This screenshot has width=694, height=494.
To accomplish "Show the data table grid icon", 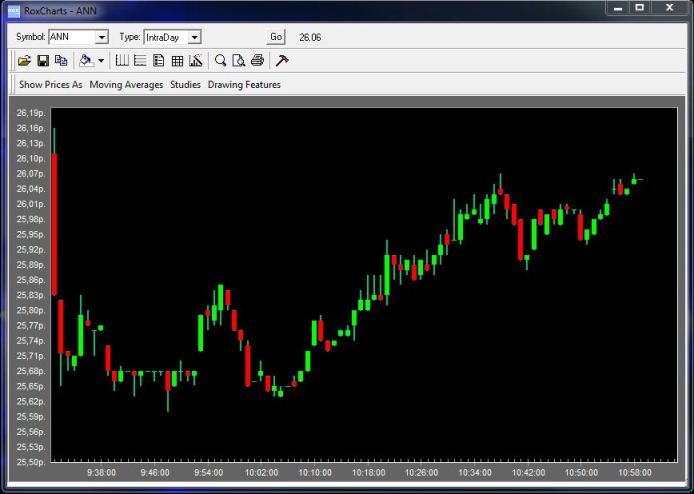I will tap(177, 61).
